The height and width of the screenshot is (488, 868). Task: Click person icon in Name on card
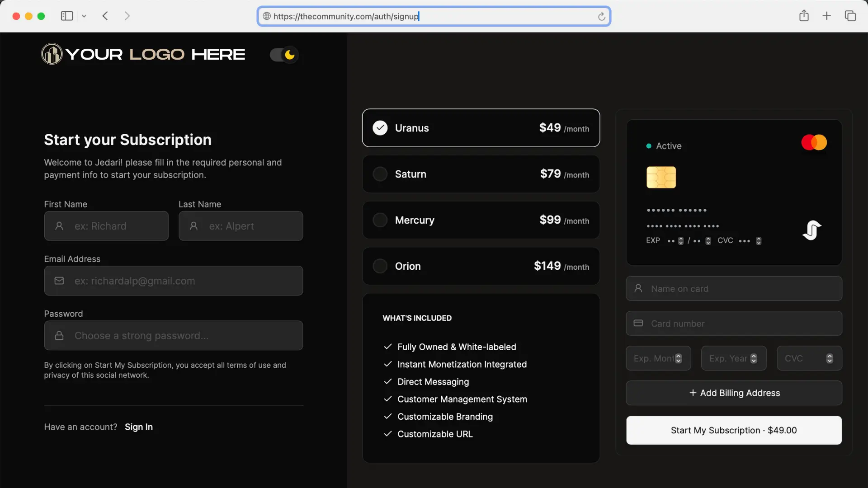click(638, 288)
